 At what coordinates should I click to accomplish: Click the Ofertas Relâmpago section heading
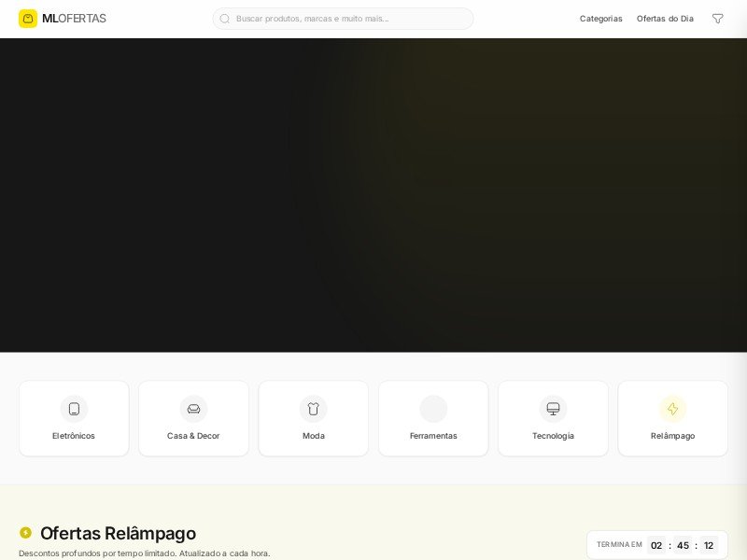[118, 533]
